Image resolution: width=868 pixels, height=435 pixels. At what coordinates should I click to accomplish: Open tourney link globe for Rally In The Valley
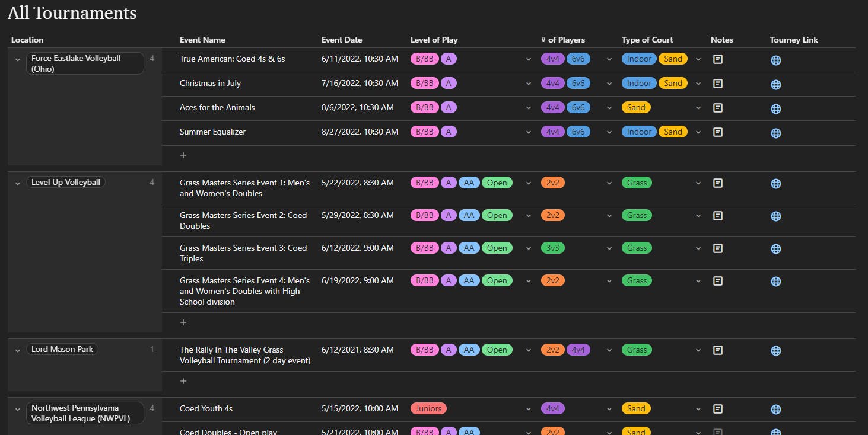tap(775, 351)
